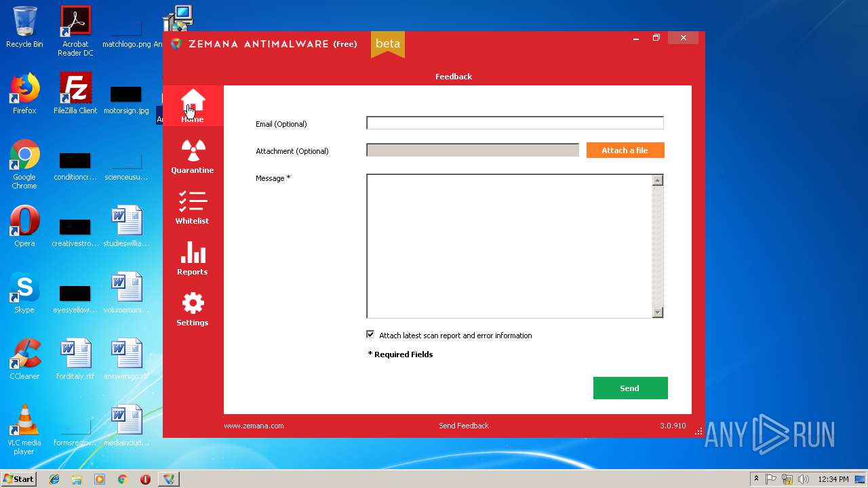The image size is (868, 488).
Task: Click the volume speaker tray icon
Action: tap(804, 479)
